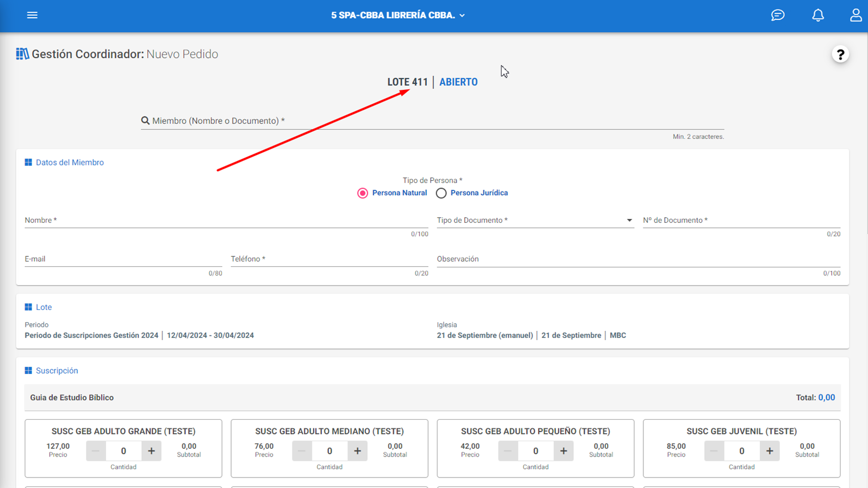
Task: Click the 21 de Septiembre (emanuel) text
Action: 485,335
